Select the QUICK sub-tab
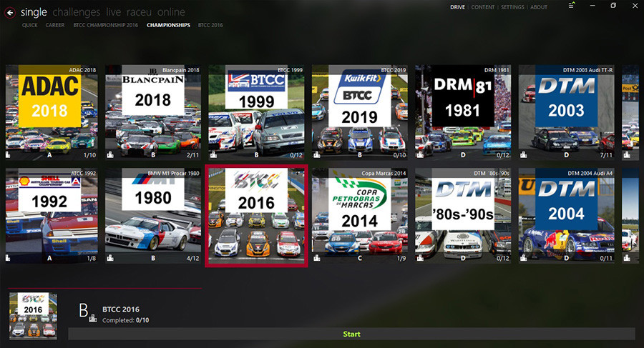 (x=30, y=25)
